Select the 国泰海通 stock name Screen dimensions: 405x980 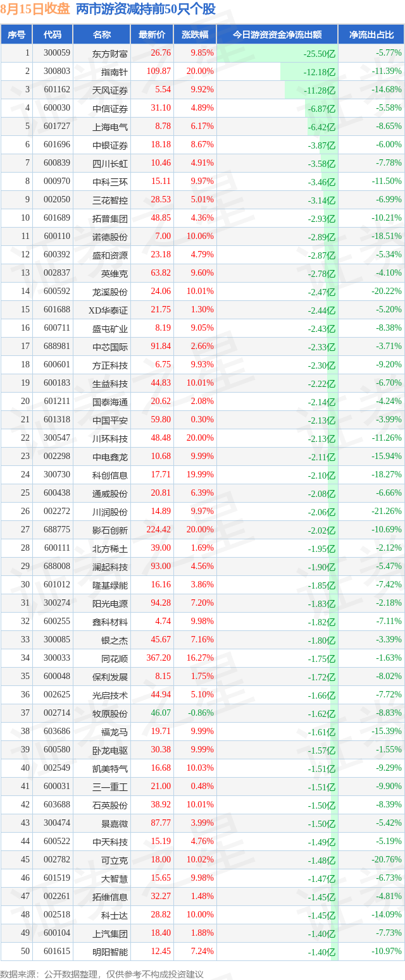pos(110,401)
